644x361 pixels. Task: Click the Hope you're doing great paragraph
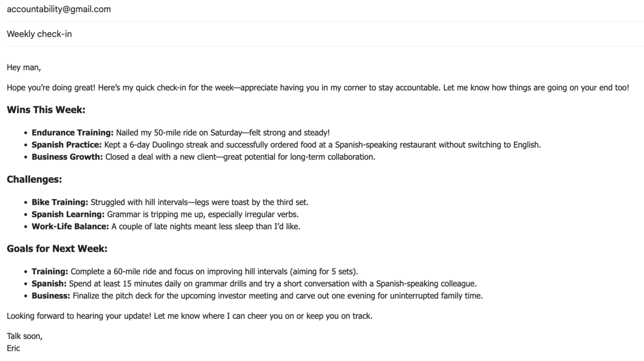[318, 88]
